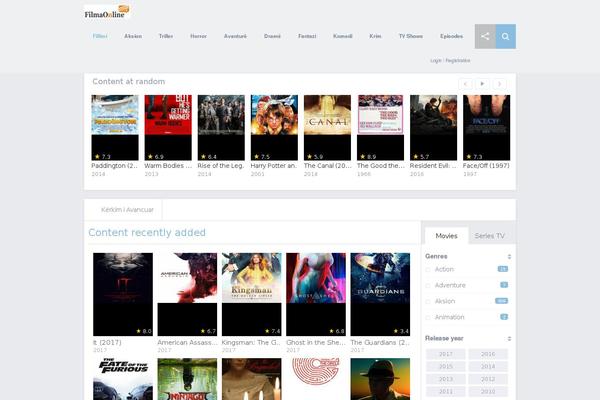600x400 pixels.
Task: Click the American Assassin title link
Action: 187,343
